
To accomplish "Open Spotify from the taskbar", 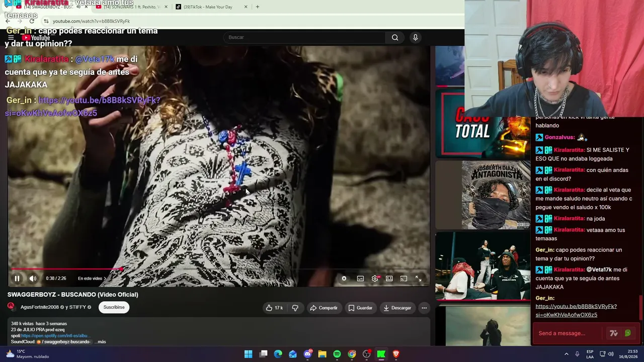I will [337, 354].
